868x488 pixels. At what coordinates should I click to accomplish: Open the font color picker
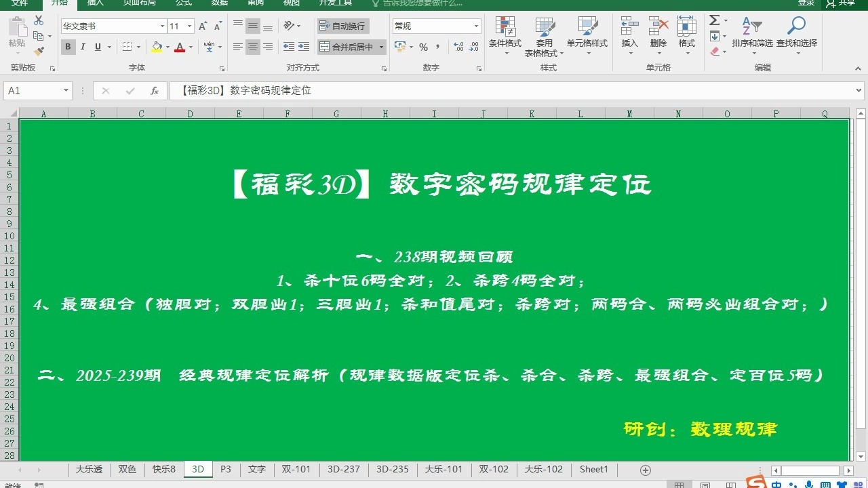coord(180,47)
